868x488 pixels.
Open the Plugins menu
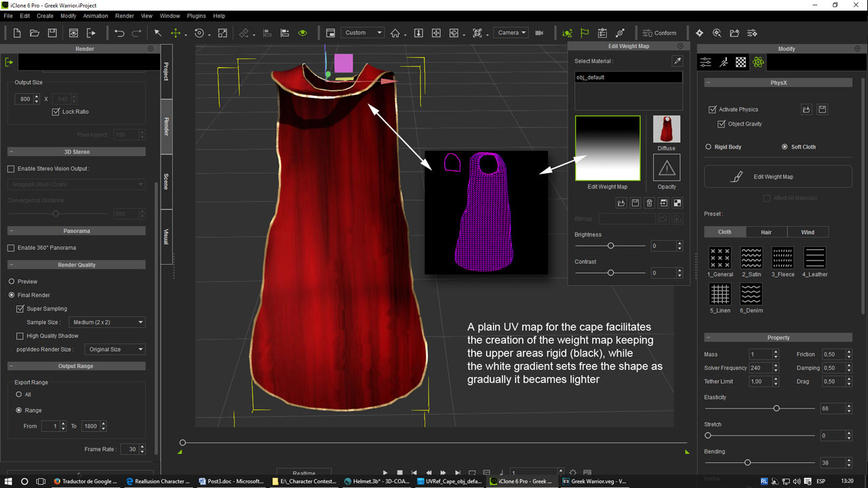click(x=197, y=16)
